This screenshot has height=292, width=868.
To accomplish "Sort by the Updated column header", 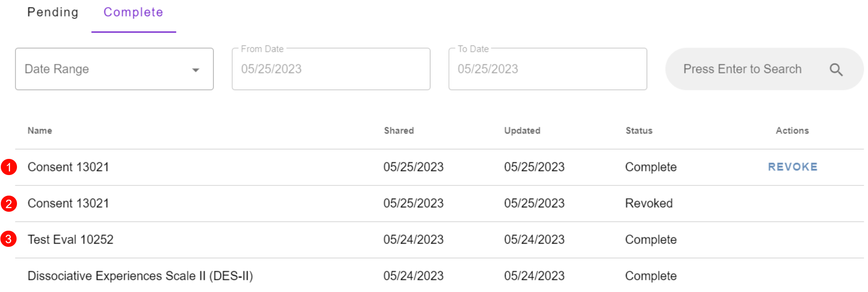I will pos(522,131).
